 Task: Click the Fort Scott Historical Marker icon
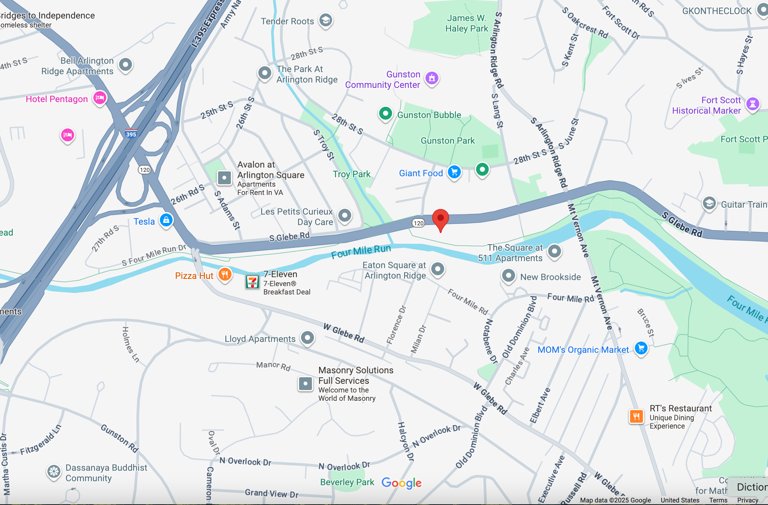pyautogui.click(x=752, y=103)
